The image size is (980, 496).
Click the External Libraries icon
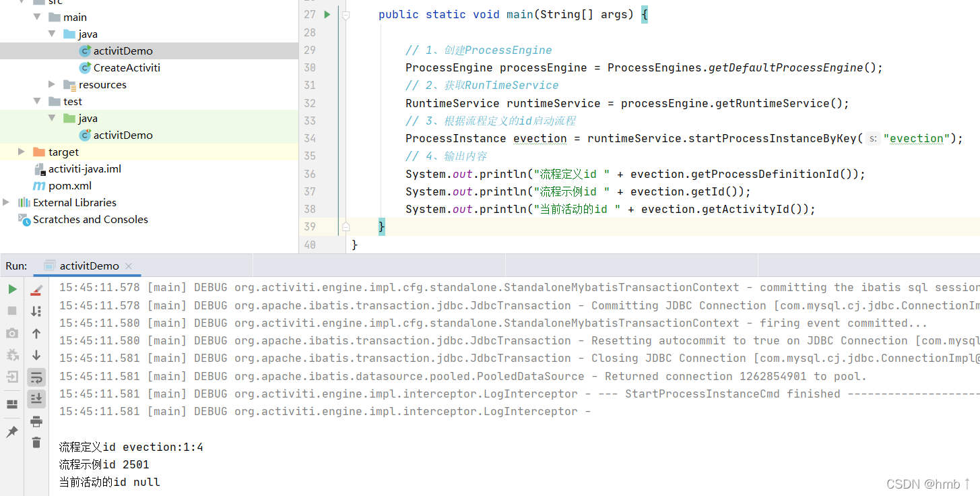click(24, 202)
